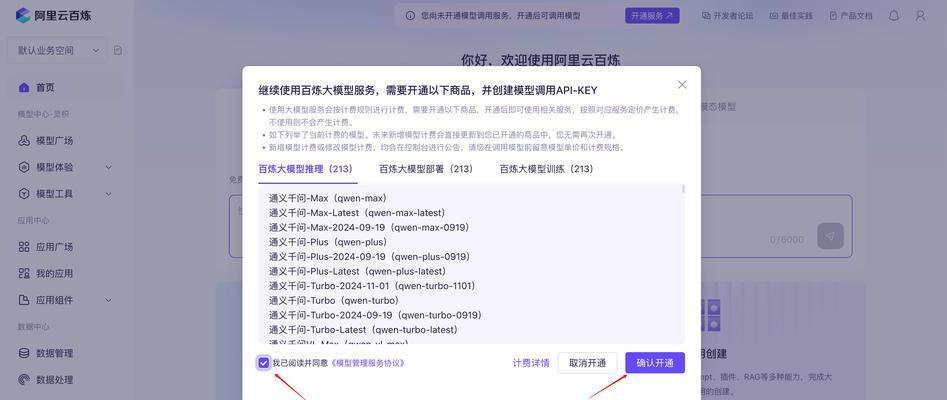Click 首页 text in sidebar
Image resolution: width=947 pixels, height=400 pixels.
click(45, 88)
